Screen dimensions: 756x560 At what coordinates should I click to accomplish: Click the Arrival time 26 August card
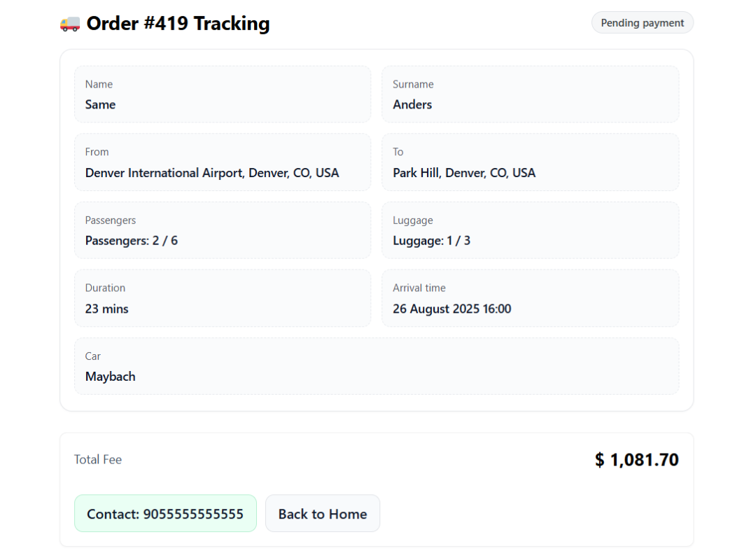coord(530,298)
